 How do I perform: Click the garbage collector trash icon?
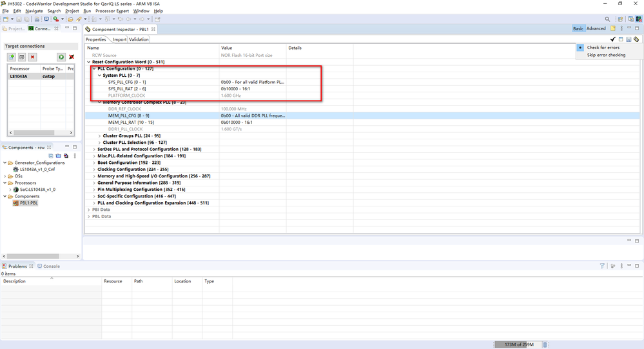tap(545, 344)
